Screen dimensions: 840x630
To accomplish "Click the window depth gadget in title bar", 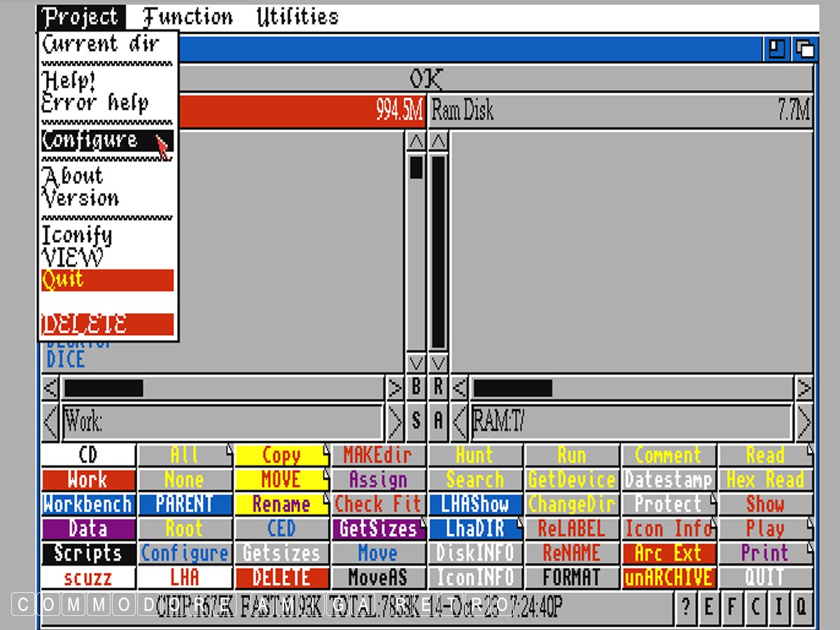I will pyautogui.click(x=805, y=49).
